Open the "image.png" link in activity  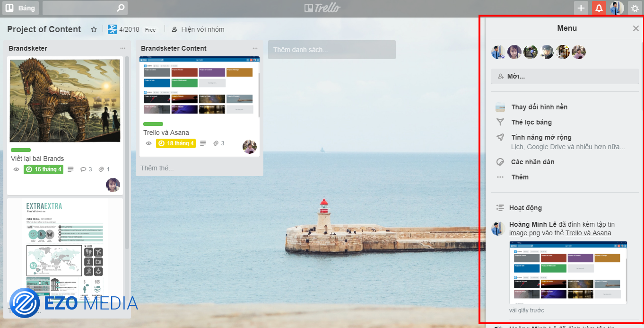tap(524, 233)
